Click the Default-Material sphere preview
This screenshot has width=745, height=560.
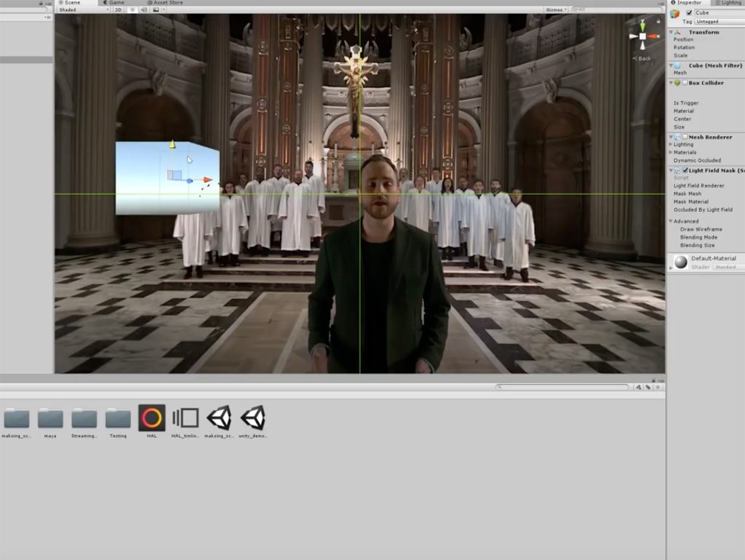point(681,262)
